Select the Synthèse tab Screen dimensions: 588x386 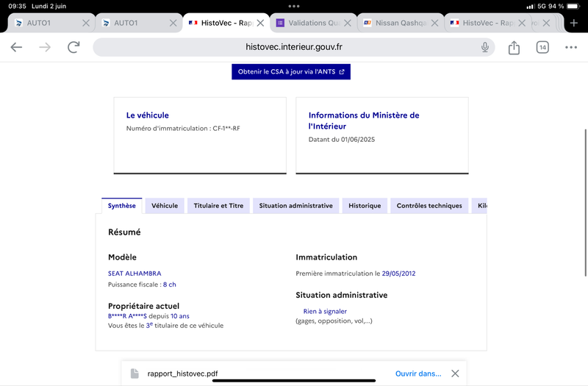coord(122,206)
